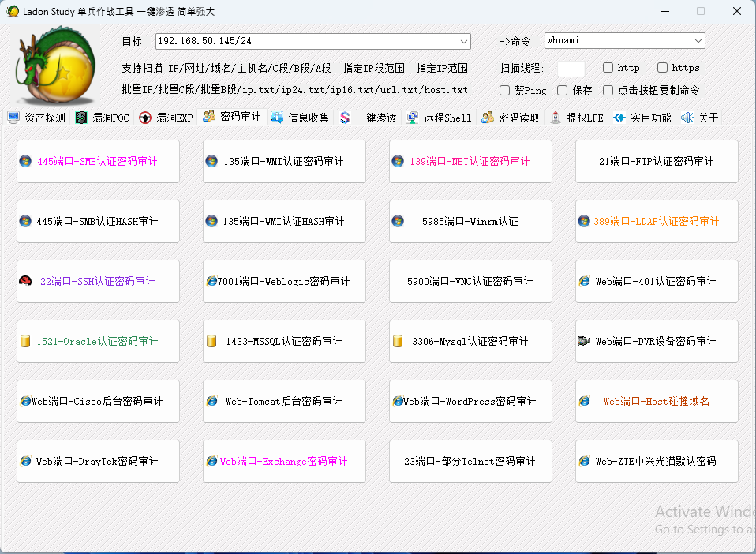Viewport: 756px width, 554px height.
Task: Click the IE icon on Web端口-Cisco后台密码审计
Action: pyautogui.click(x=25, y=401)
